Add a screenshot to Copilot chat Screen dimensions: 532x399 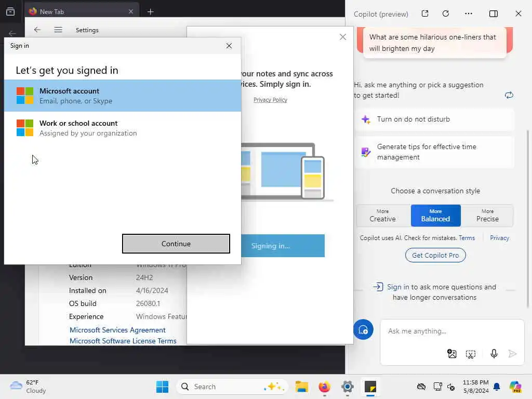point(471,354)
